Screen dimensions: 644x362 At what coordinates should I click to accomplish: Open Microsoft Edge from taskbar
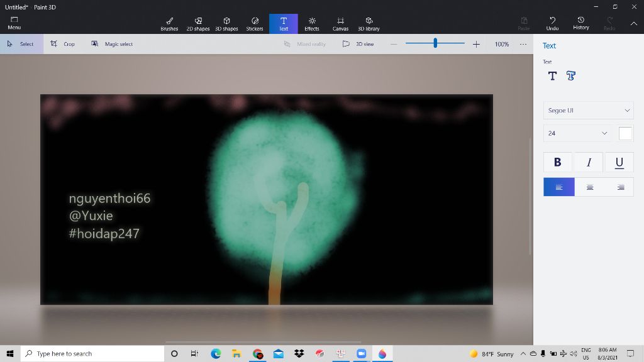[216, 353]
